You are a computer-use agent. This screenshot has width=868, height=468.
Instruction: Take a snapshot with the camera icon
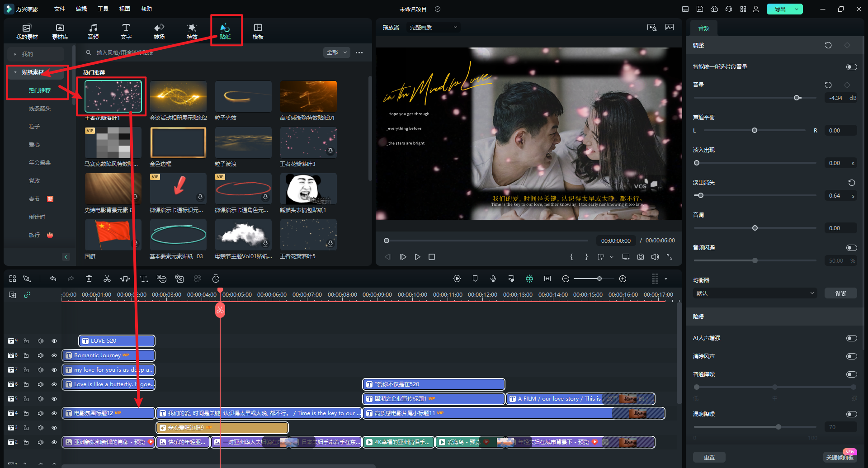pyautogui.click(x=640, y=257)
